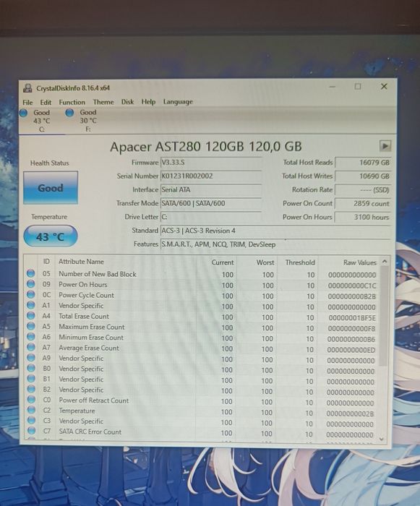Click the Raw Values column header
The width and height of the screenshot is (420, 506).
coord(359,262)
